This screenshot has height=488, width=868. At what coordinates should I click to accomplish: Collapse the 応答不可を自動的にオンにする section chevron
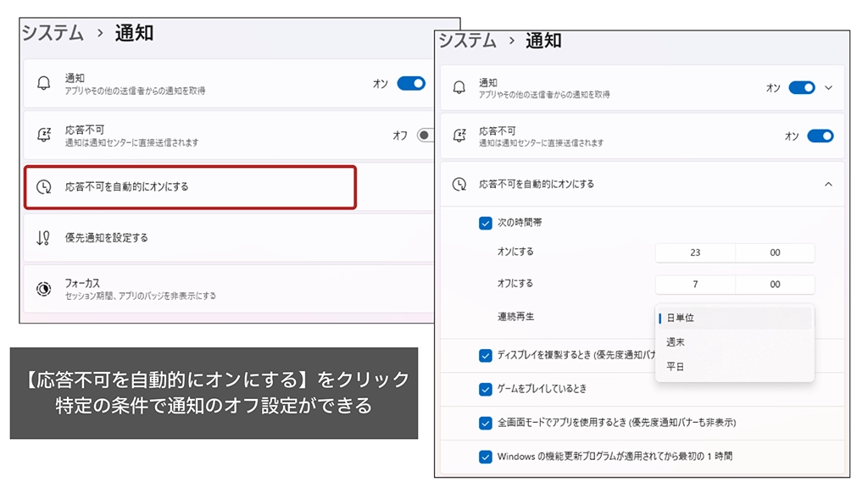828,184
